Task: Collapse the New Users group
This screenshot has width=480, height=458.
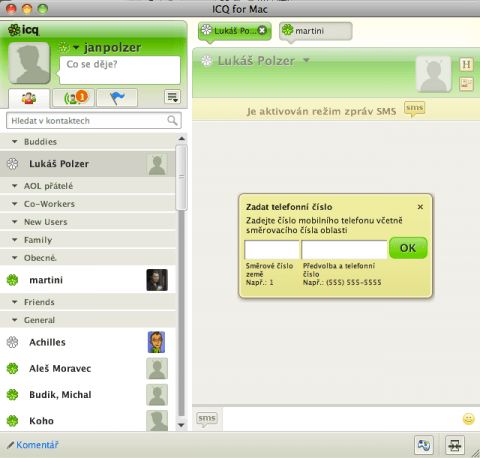Action: [14, 222]
